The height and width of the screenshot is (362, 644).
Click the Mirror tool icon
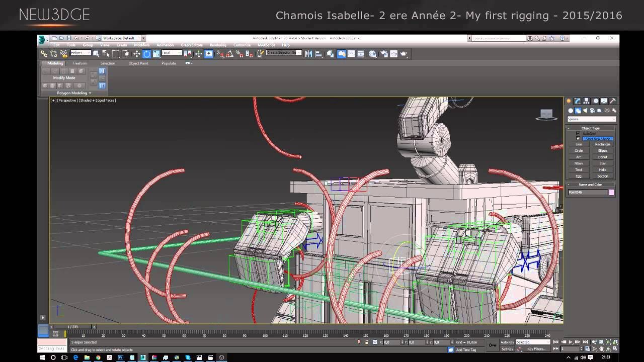coord(308,54)
